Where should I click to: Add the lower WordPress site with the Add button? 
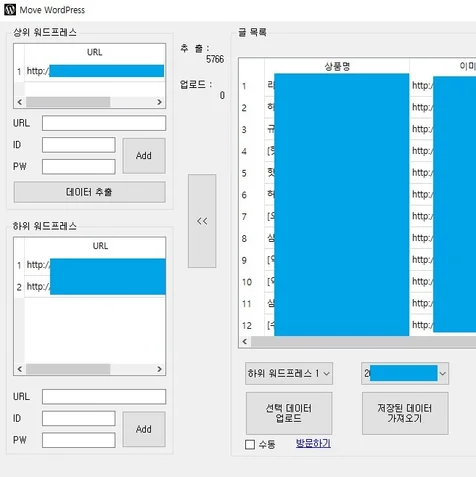pyautogui.click(x=144, y=429)
